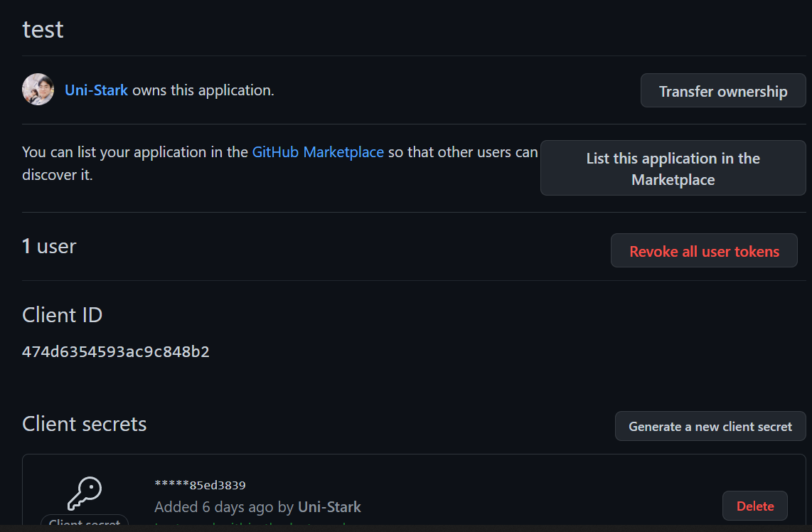Delete the client secret ending 85ed3839
The image size is (812, 532).
(755, 506)
